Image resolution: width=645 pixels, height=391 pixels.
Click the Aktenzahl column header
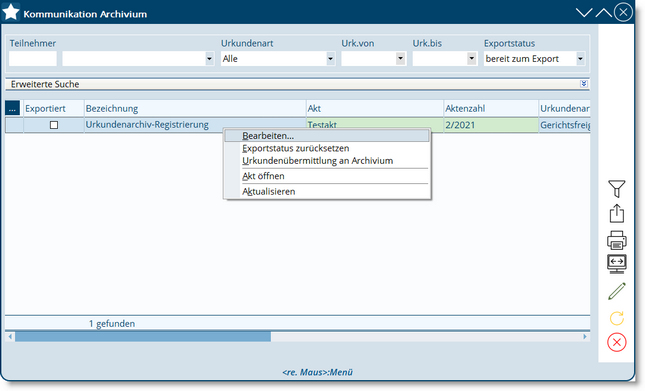(491, 109)
